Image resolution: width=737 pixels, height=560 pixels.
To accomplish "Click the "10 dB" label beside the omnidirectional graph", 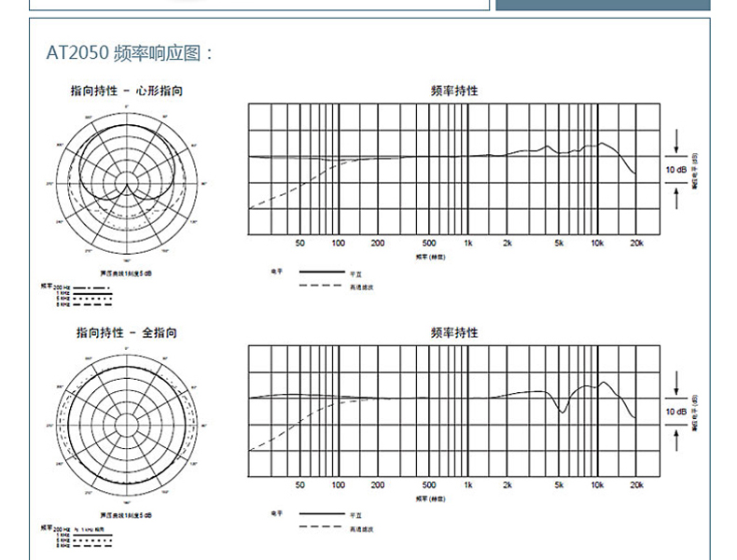I will [x=676, y=412].
